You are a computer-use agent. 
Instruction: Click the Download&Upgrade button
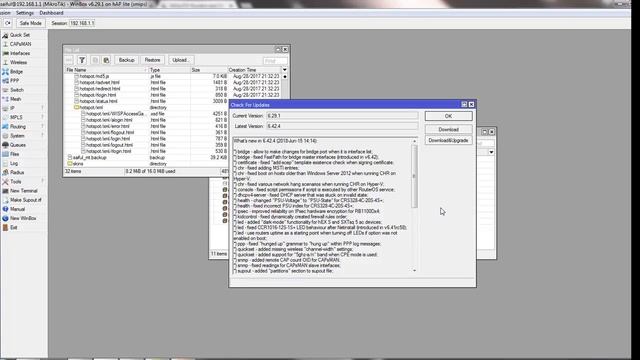tap(448, 140)
